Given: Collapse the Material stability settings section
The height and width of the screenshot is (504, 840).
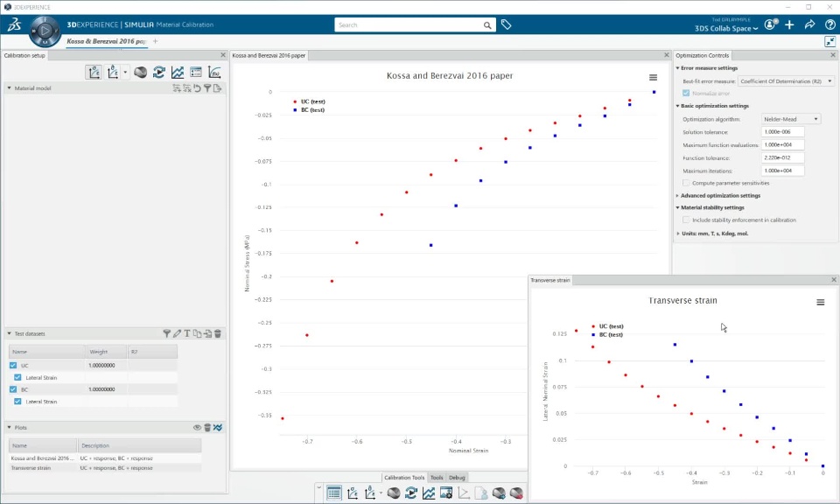Looking at the screenshot, I should (677, 208).
